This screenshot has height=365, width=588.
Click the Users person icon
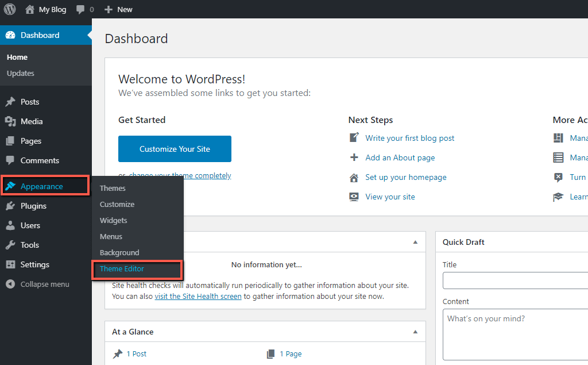coord(10,225)
